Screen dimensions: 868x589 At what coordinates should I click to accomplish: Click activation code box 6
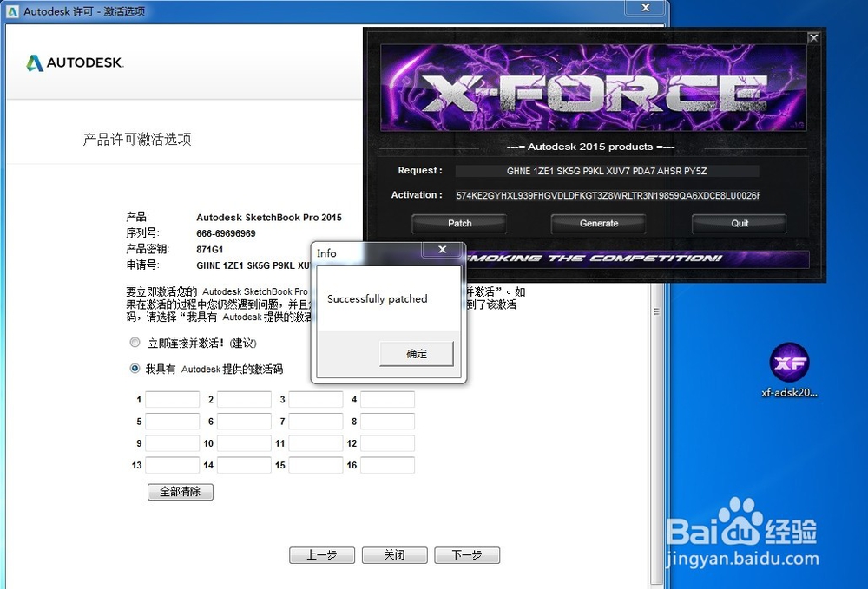tap(244, 422)
